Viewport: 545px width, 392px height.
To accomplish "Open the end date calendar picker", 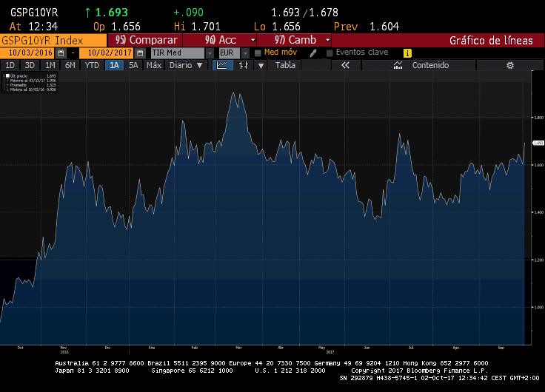I will click(x=140, y=53).
